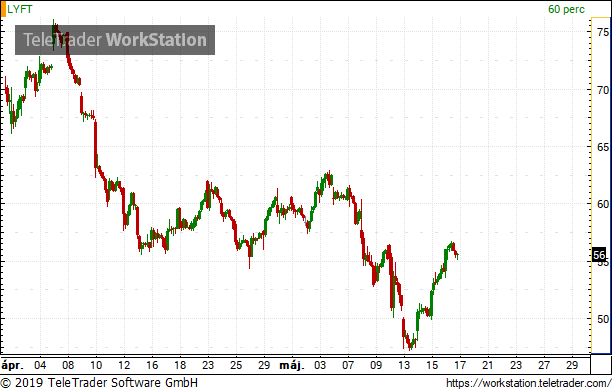
Task: Click the 2019 TeleTrader Software GmbH copyright text
Action: click(99, 383)
